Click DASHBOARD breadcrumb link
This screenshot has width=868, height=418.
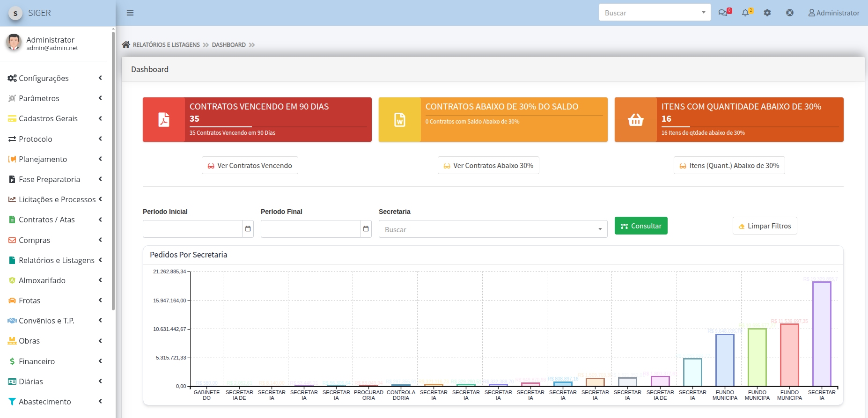pyautogui.click(x=228, y=45)
